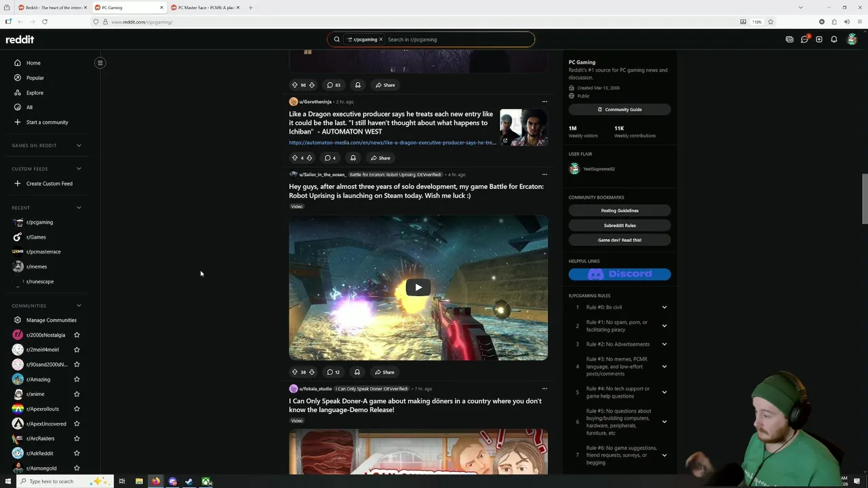Open the Posting Guidelines bookmark
This screenshot has height=488, width=868.
pos(619,210)
